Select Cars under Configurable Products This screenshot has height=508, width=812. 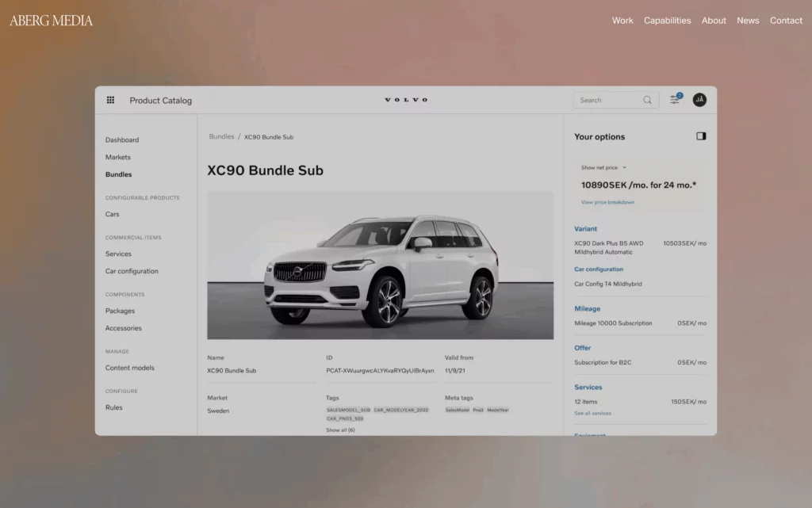tap(113, 214)
